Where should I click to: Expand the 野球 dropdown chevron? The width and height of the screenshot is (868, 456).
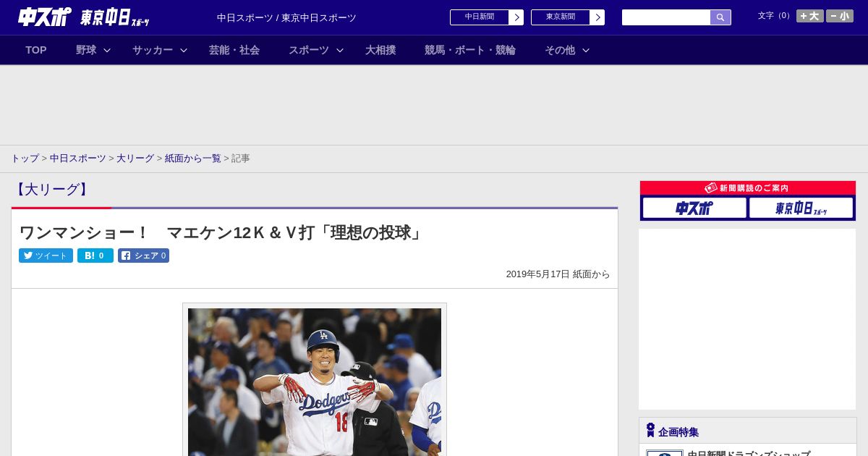[107, 50]
